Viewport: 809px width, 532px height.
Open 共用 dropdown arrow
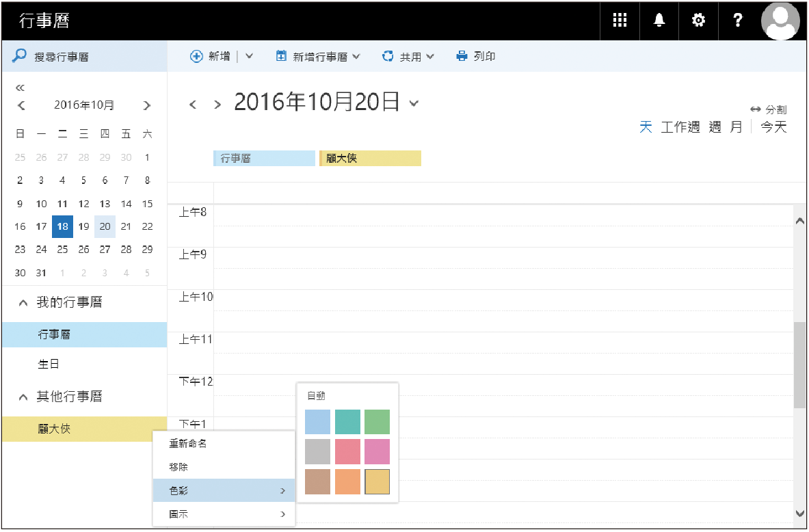coord(430,57)
